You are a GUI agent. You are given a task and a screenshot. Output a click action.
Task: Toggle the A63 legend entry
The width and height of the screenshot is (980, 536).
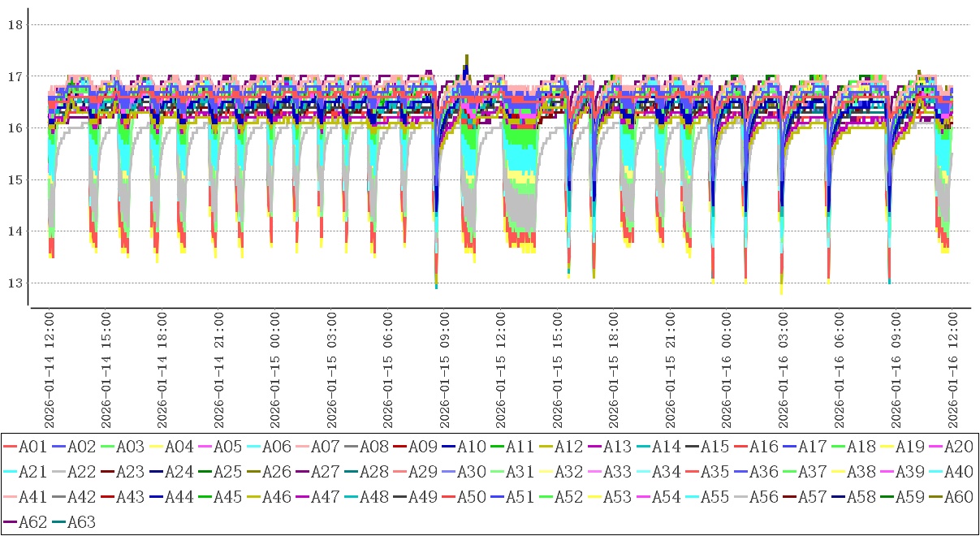76,522
